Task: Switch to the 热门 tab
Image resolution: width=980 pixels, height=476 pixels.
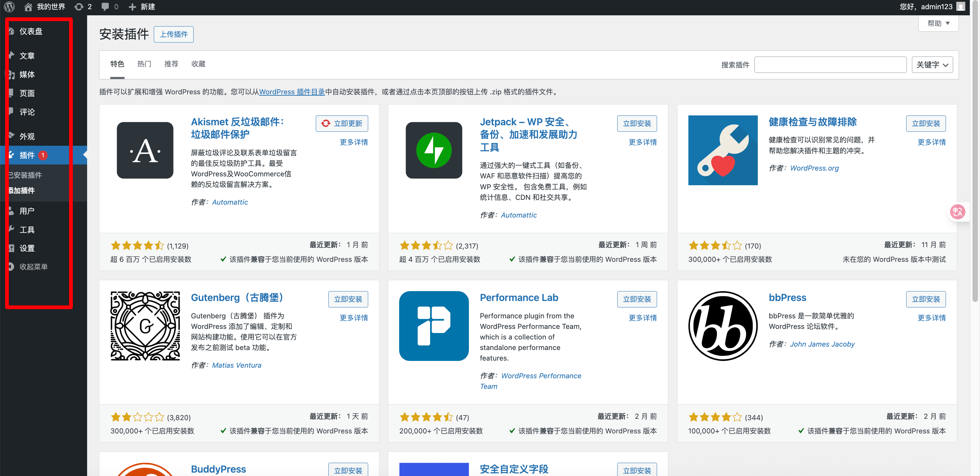Action: coord(144,64)
